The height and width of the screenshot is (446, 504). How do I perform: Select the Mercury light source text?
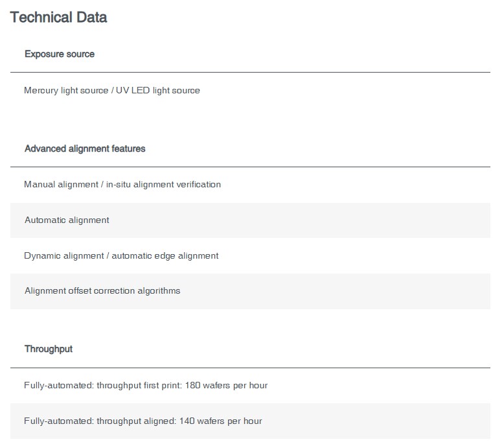[x=66, y=90]
